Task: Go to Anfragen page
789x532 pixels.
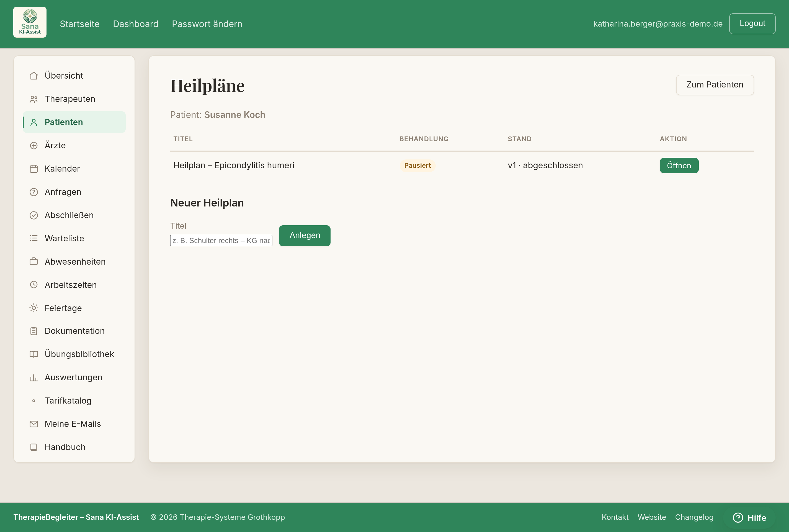Action: click(74, 192)
